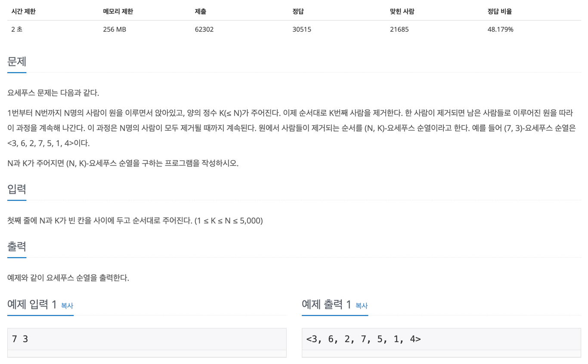This screenshot has width=588, height=364.
Task: Click the 입력 section heading
Action: (x=17, y=189)
